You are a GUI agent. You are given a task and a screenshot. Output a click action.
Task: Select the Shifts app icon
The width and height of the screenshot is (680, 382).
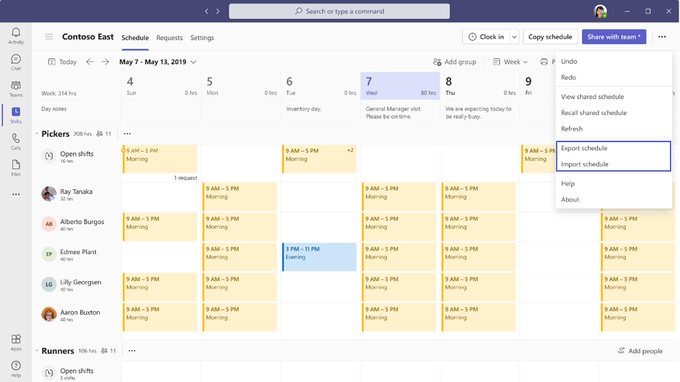[16, 115]
